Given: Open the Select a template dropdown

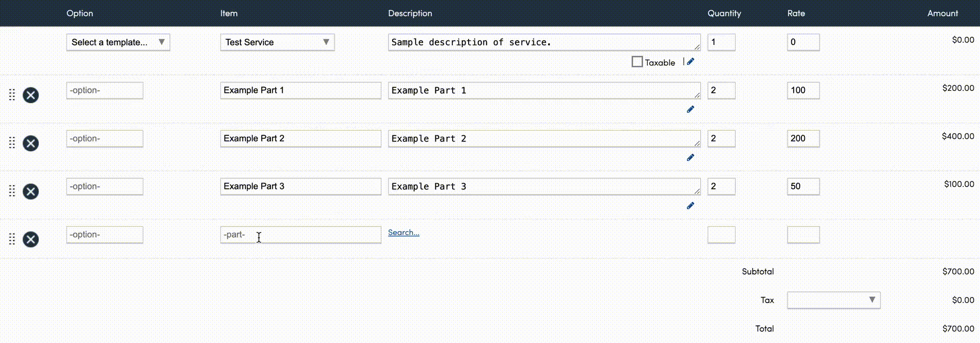Looking at the screenshot, I should point(118,42).
